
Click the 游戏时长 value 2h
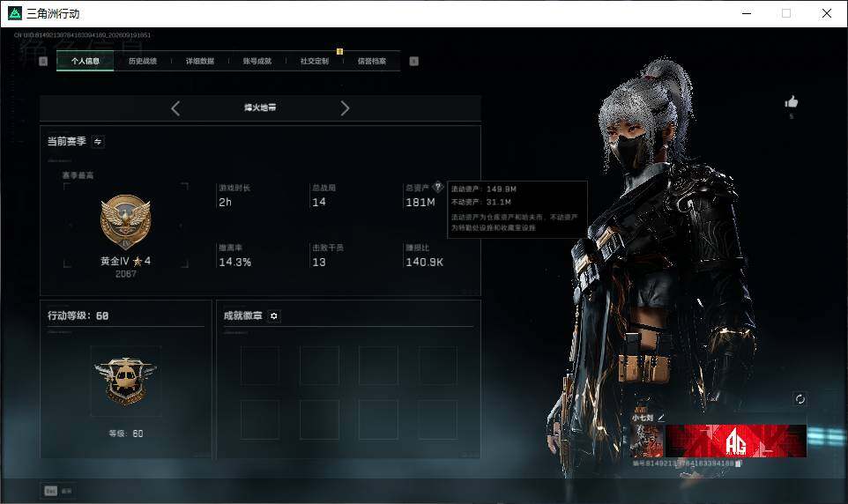point(225,203)
